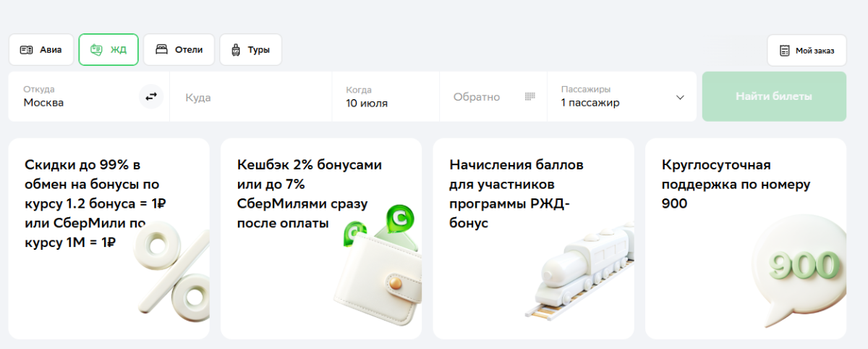Click the suitcase icon on Туры tab
The height and width of the screenshot is (349, 868).
pos(235,50)
